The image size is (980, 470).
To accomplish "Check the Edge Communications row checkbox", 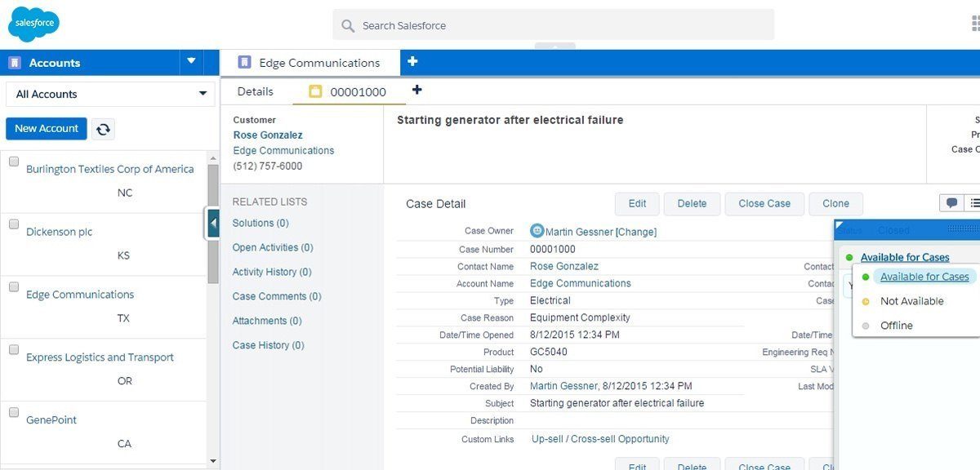I will (x=13, y=286).
